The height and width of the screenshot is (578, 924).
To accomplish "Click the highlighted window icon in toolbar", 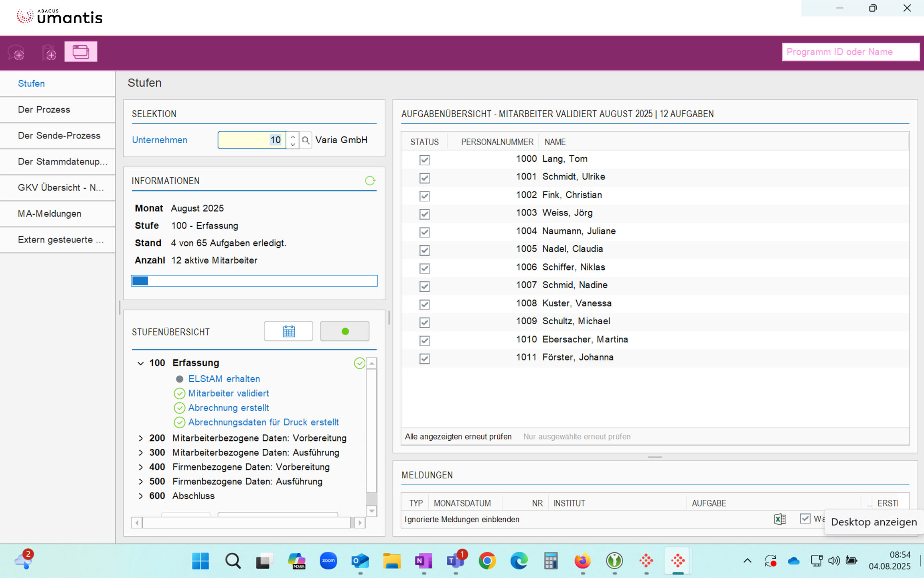I will click(81, 52).
